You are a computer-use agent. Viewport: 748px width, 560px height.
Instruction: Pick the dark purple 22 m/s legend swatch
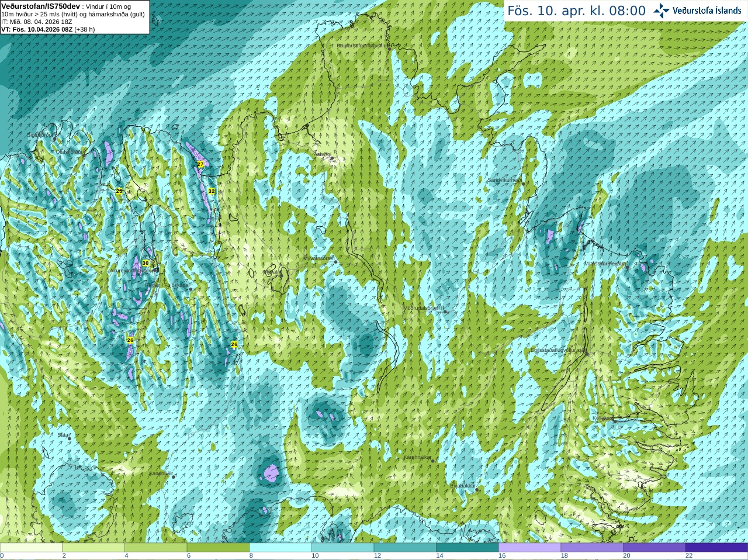tap(716, 548)
